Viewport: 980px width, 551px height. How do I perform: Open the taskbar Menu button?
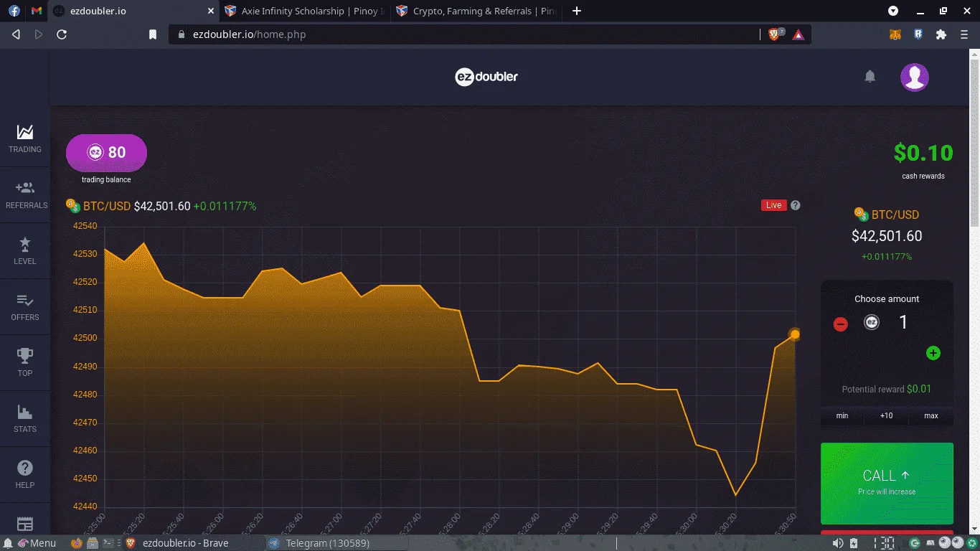pos(37,543)
